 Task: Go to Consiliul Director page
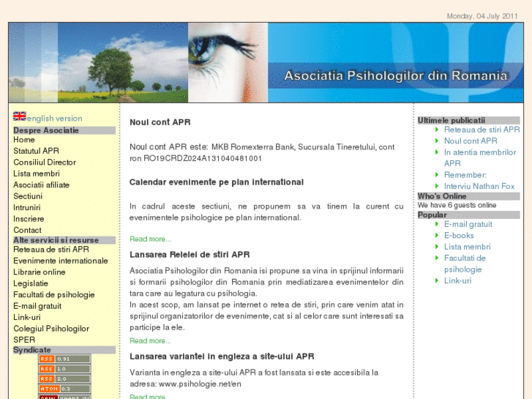(x=45, y=163)
